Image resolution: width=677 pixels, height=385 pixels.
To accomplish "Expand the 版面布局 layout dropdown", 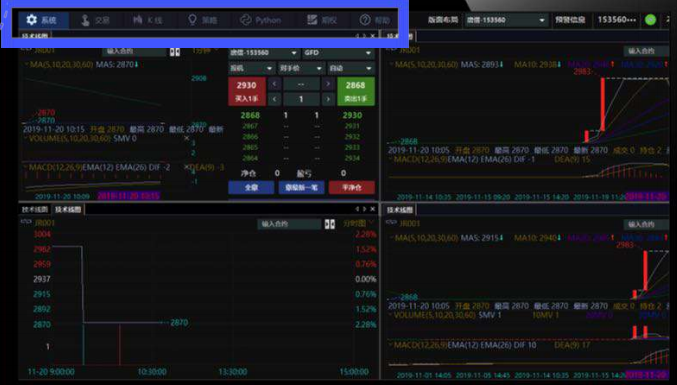I will (x=506, y=20).
